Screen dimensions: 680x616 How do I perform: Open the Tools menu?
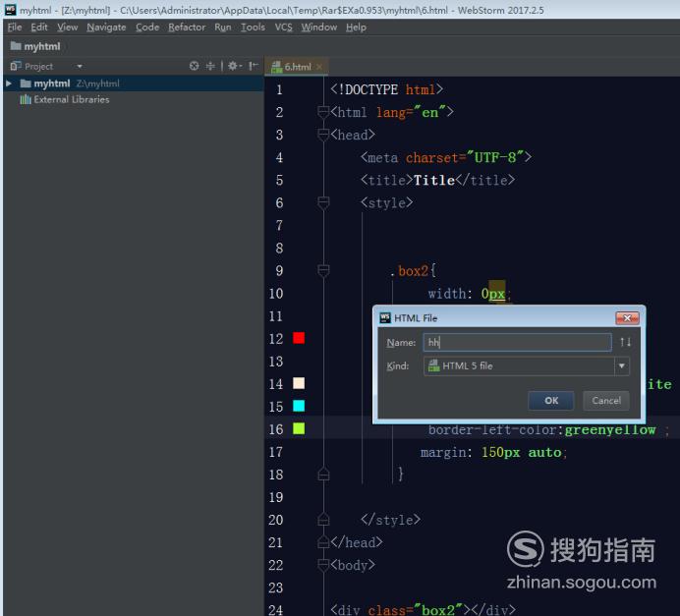253,28
